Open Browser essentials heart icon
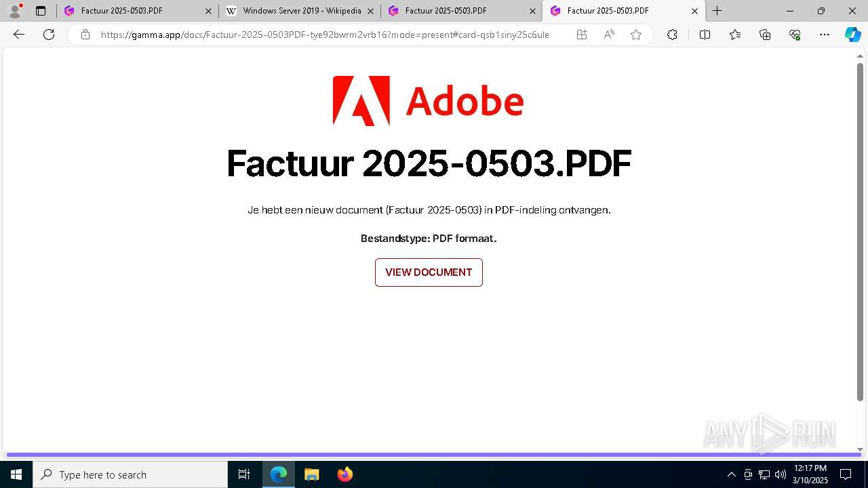The width and height of the screenshot is (868, 488). pyautogui.click(x=795, y=35)
